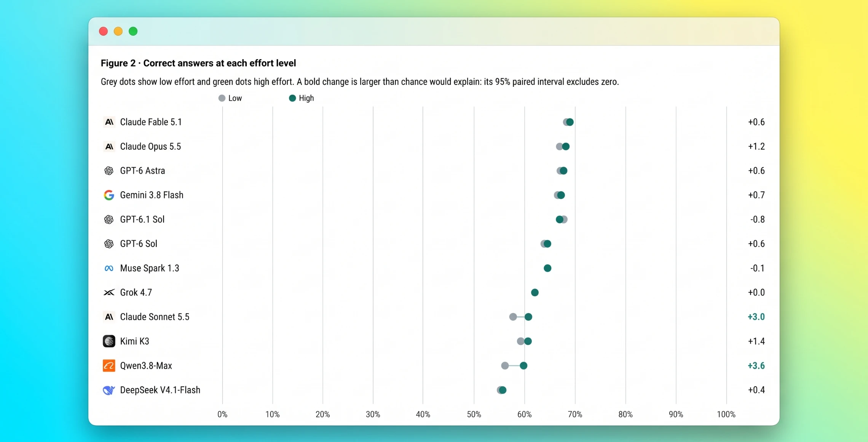Click the grey low-effort dot for Qwen3.8-Max
The image size is (868, 442).
[x=505, y=366]
